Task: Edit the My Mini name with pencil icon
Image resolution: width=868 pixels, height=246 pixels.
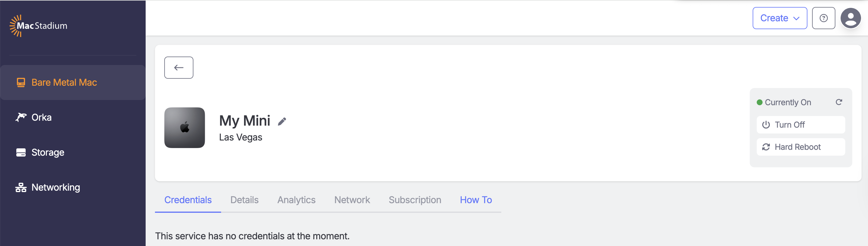Action: click(x=282, y=121)
